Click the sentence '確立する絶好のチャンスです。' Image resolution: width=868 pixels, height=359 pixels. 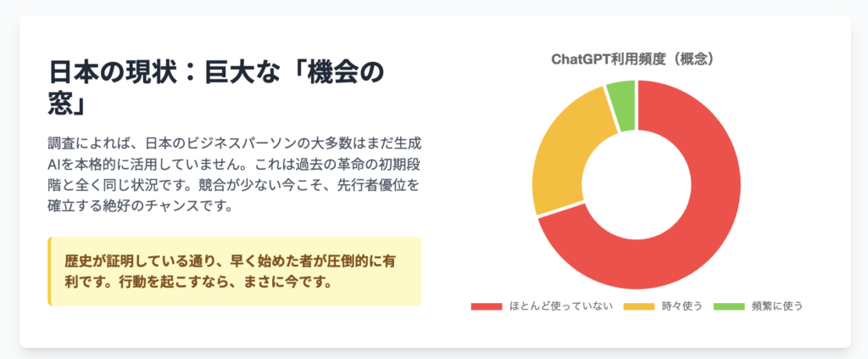(x=140, y=207)
